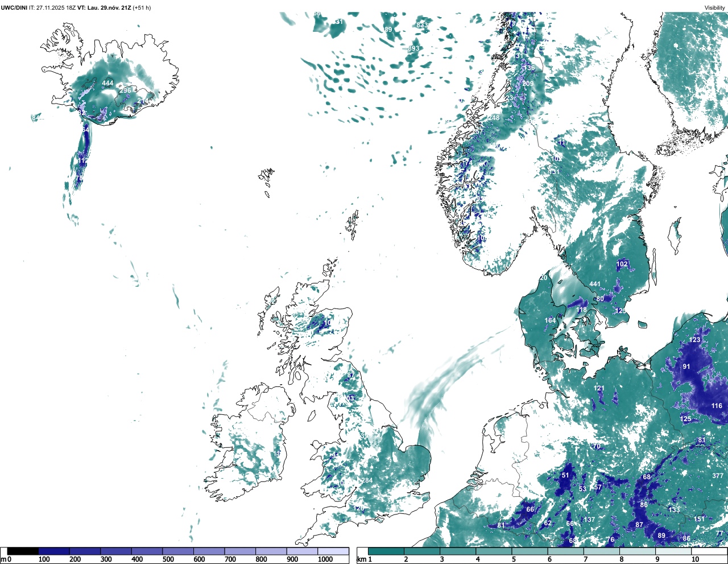Click the black 0–100 m legend swatch
Screen dimensions: 728x564
[x=23, y=551]
